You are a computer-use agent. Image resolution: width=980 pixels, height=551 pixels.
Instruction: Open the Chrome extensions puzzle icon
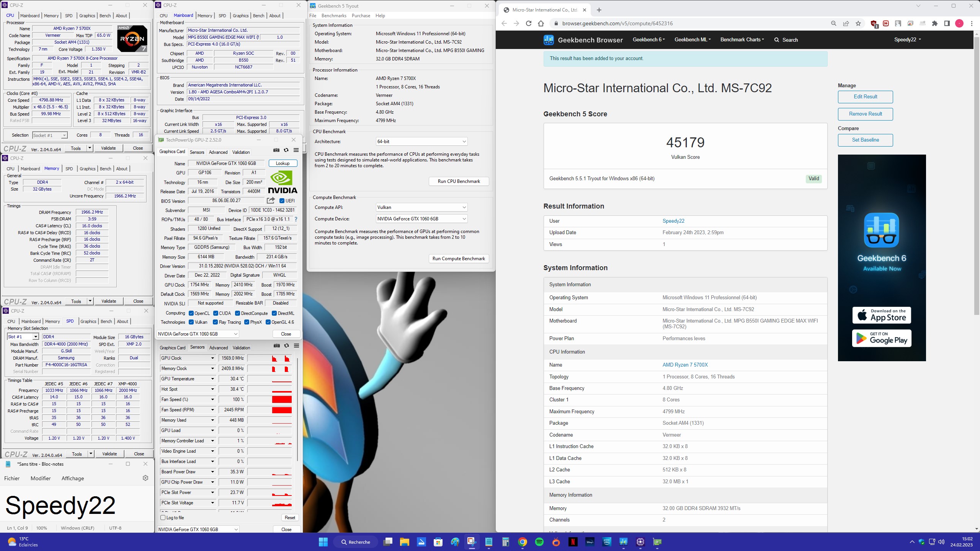(935, 23)
